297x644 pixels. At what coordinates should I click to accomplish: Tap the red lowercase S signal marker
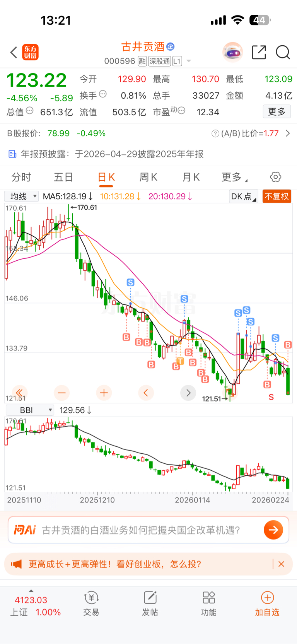tap(271, 397)
